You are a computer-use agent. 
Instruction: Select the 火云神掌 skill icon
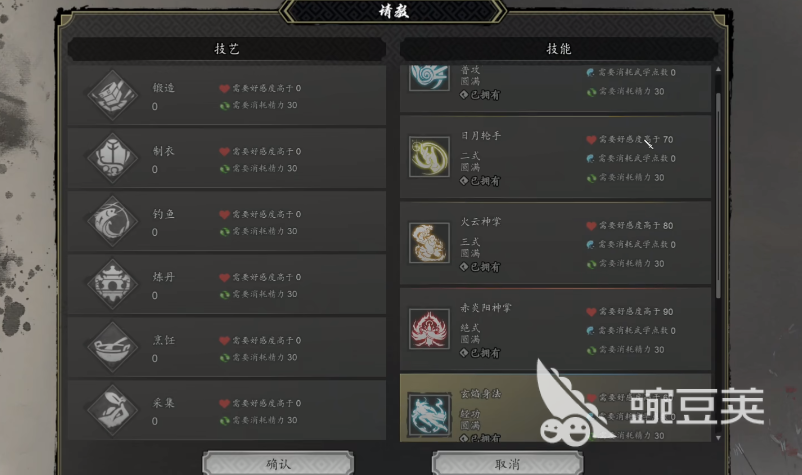click(429, 243)
